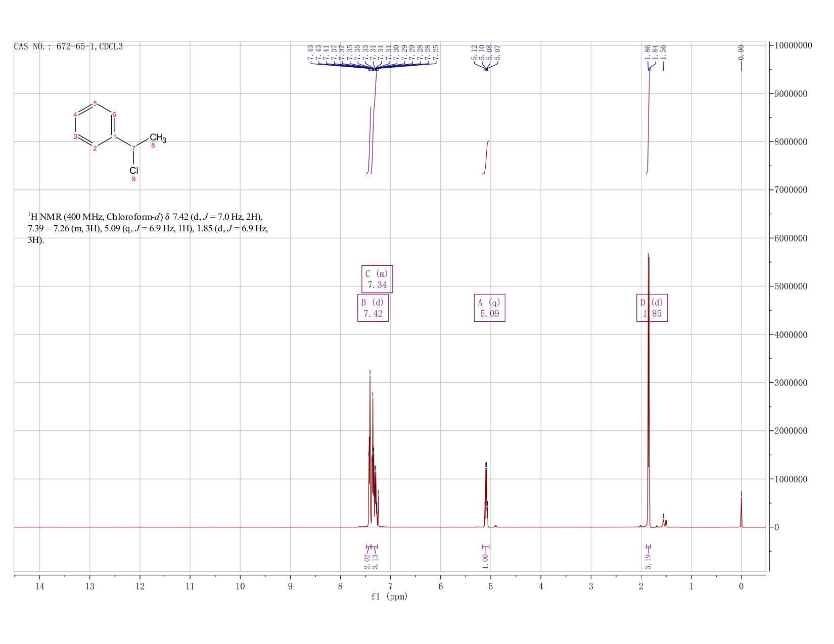Click the integral value 3.19 label
This screenshot has height=644, width=834.
point(648,561)
